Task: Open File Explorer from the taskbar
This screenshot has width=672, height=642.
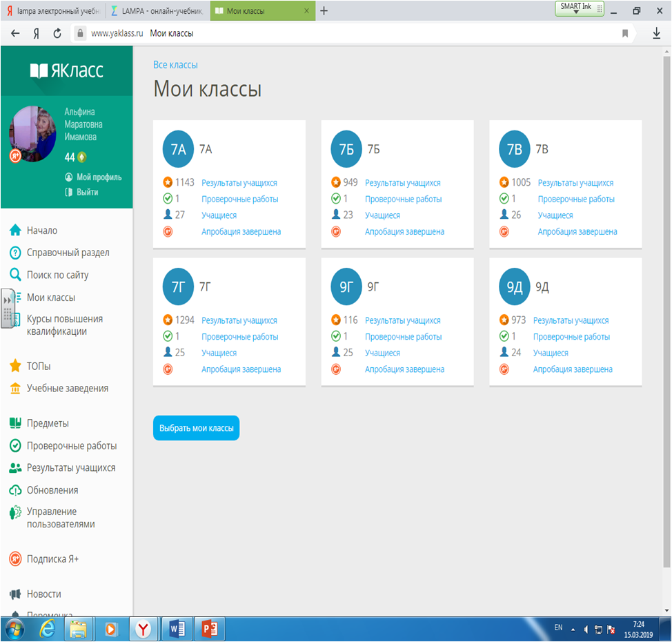Action: coord(79,629)
